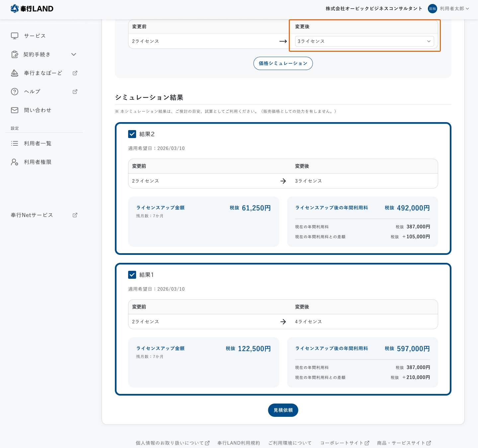The height and width of the screenshot is (448, 478).
Task: Expand the 契約手続き submenu chevron
Action: click(x=74, y=54)
